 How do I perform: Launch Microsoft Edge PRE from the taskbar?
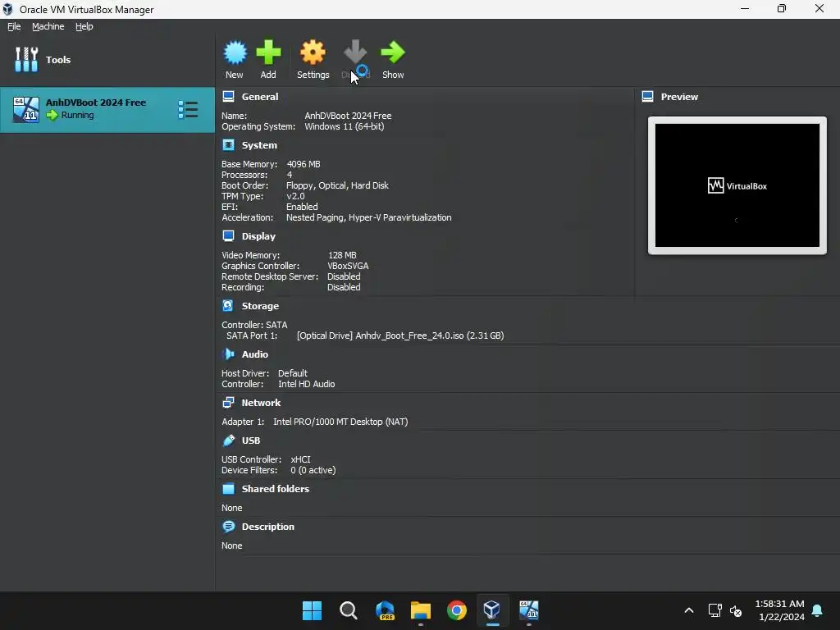[x=385, y=610]
